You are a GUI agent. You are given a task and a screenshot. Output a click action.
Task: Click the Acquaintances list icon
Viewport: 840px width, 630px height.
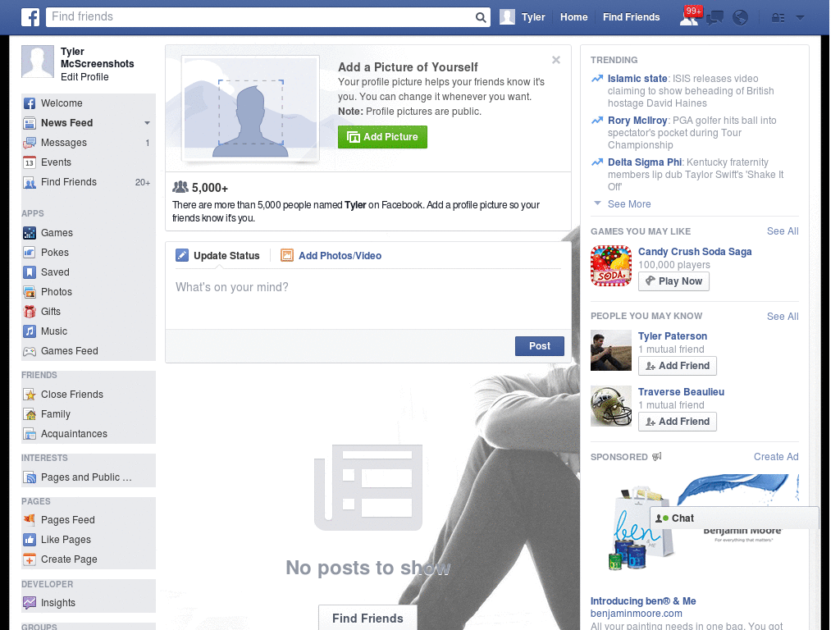click(x=30, y=434)
